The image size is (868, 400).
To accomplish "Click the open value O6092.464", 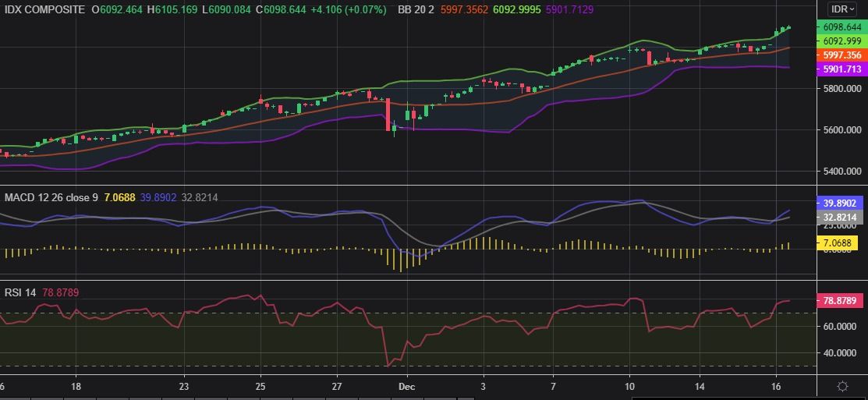I will pos(117,10).
